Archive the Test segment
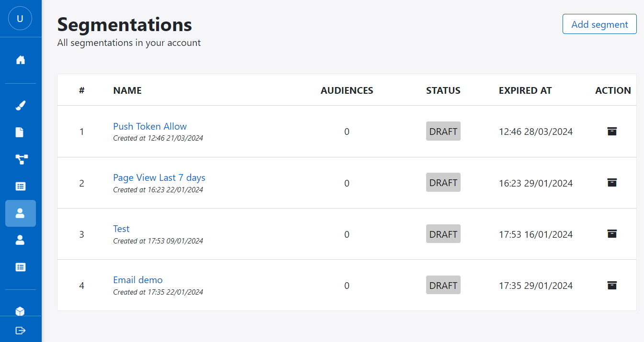644x342 pixels. 612,234
